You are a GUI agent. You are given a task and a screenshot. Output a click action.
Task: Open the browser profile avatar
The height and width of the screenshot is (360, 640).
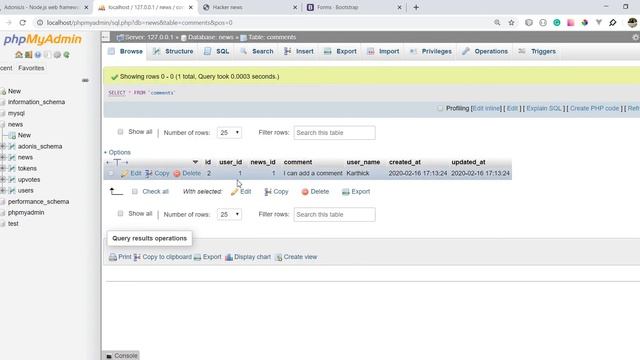(x=632, y=23)
